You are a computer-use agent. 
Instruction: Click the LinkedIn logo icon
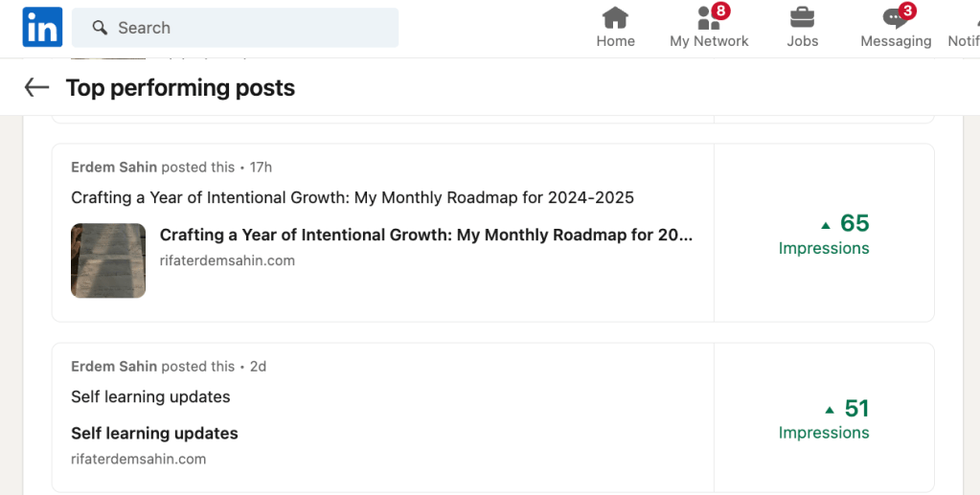click(42, 27)
